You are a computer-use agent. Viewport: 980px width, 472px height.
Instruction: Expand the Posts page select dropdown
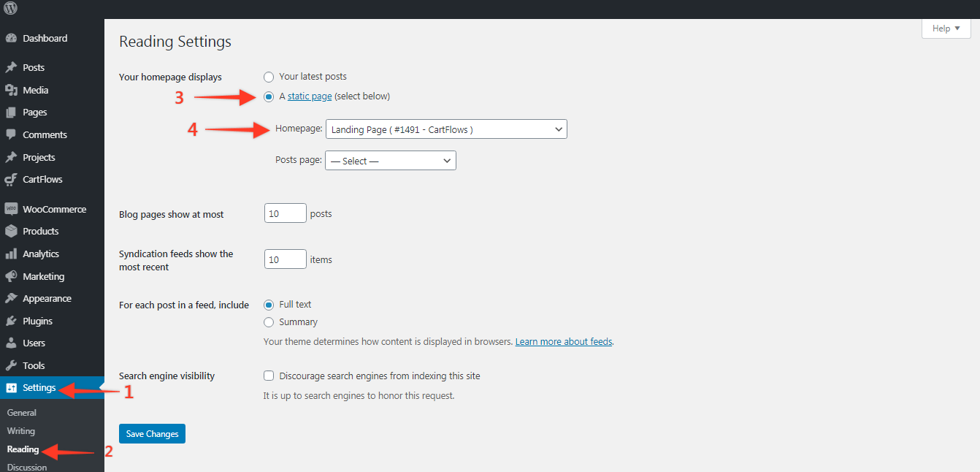click(x=390, y=161)
